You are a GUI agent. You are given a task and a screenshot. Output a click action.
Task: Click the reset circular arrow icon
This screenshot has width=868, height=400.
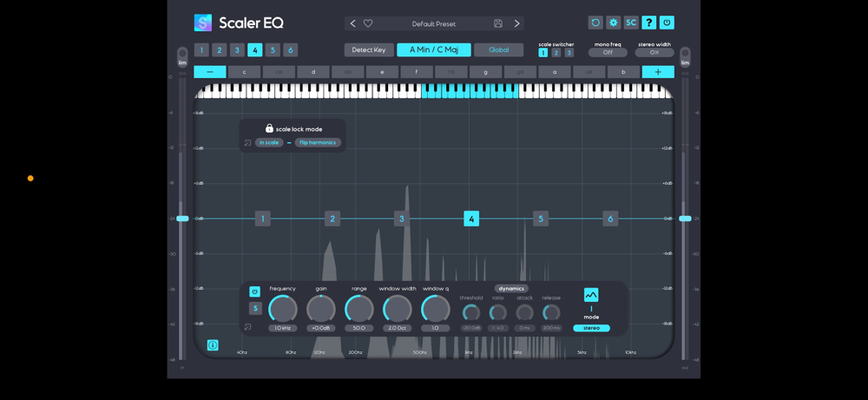click(595, 23)
